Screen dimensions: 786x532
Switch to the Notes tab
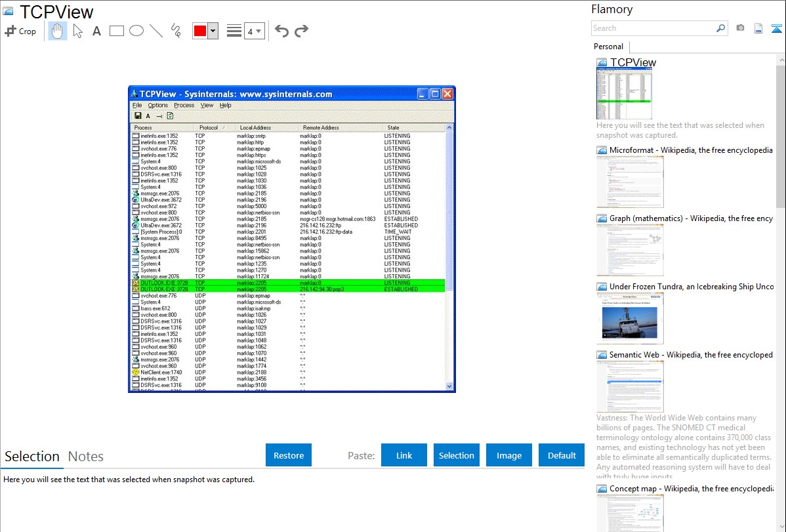pos(86,457)
